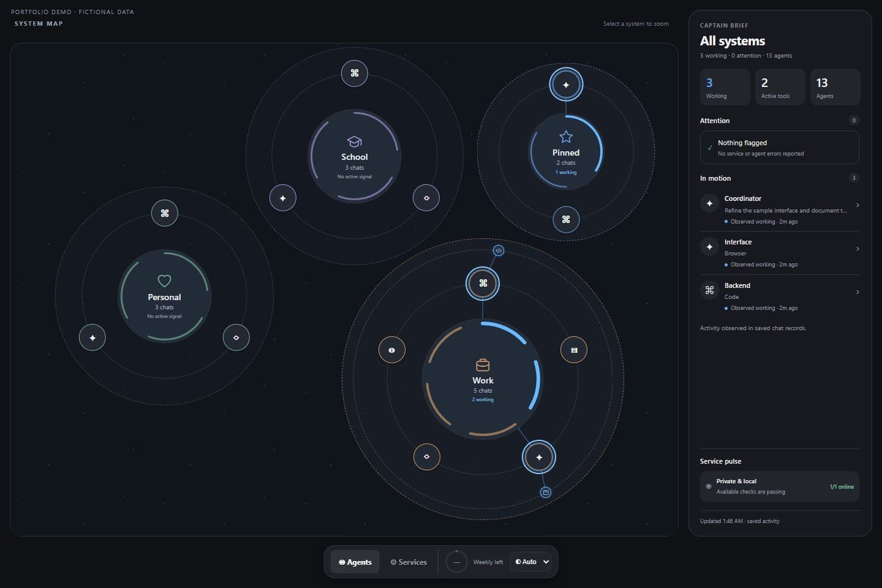Select the command-key agent node above Personal
This screenshot has height=588, width=882.
click(165, 213)
